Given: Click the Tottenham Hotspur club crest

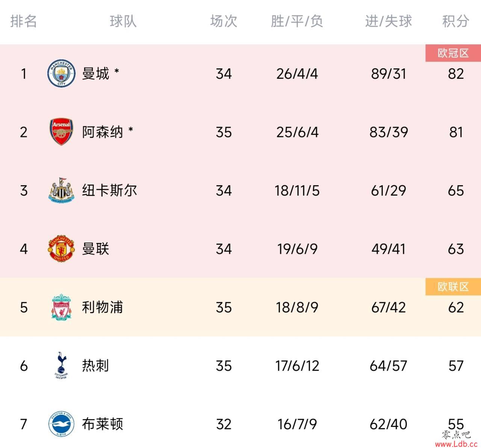Looking at the screenshot, I should click(x=61, y=365).
